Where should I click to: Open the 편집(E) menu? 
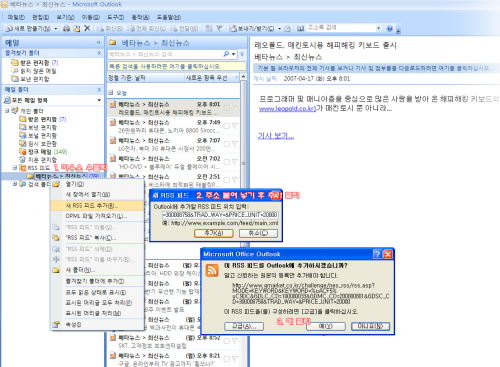(41, 17)
